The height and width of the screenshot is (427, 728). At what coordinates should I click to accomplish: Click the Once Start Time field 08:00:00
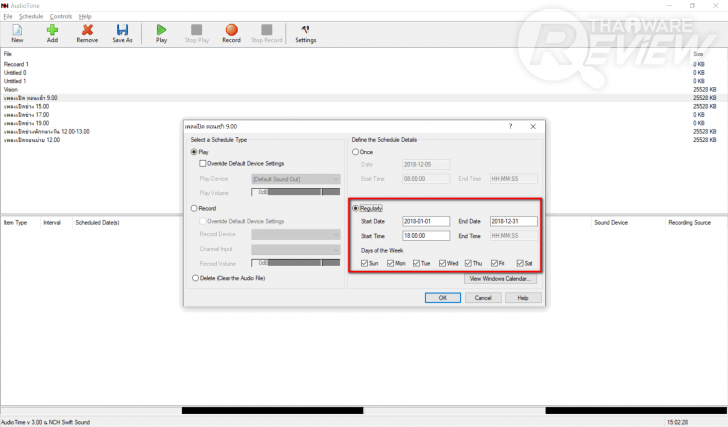pyautogui.click(x=426, y=179)
